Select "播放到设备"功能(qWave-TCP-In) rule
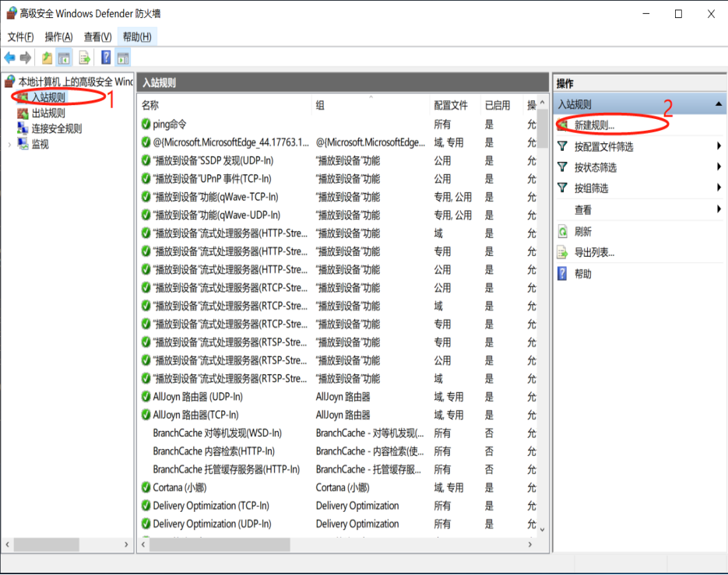The height and width of the screenshot is (575, 728). (339, 197)
